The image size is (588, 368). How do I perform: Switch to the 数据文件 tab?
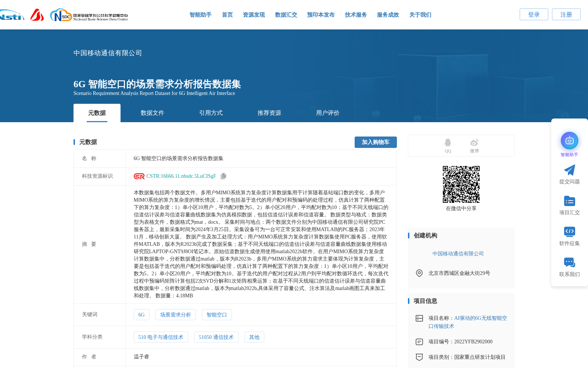click(x=153, y=113)
